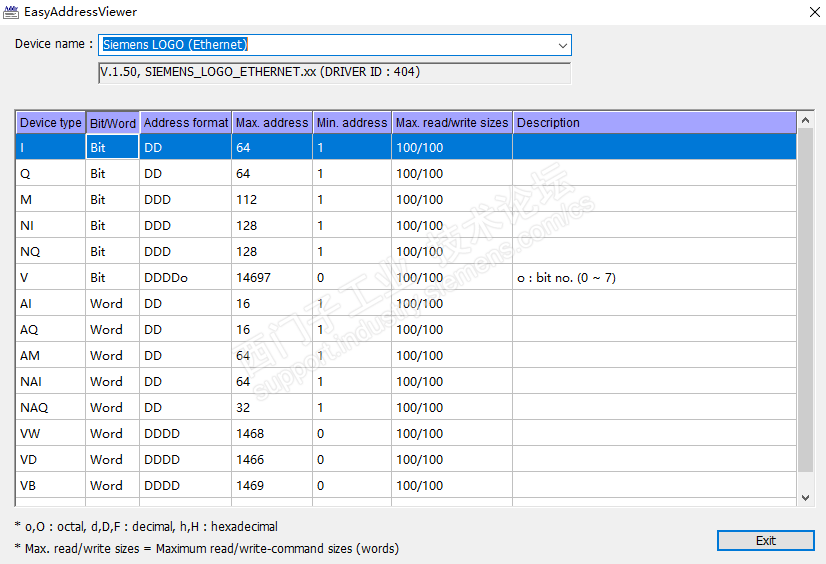Click the EasyAddressViewer title bar icon
826x564 pixels.
click(x=11, y=12)
